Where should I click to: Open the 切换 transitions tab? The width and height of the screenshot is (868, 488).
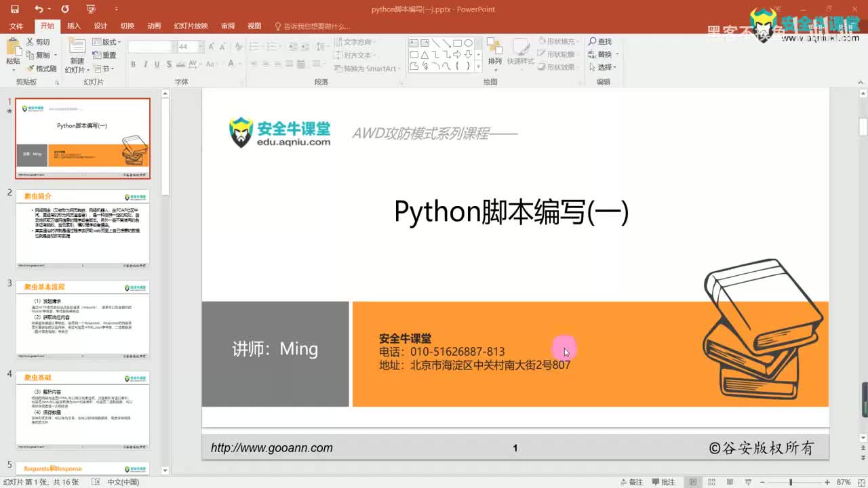coord(127,26)
